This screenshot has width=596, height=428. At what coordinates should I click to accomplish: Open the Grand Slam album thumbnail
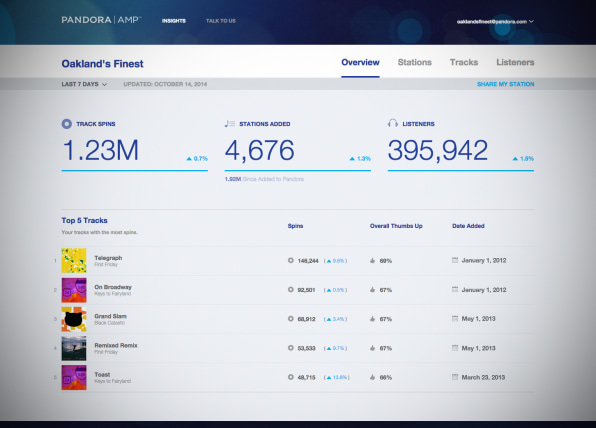click(74, 319)
